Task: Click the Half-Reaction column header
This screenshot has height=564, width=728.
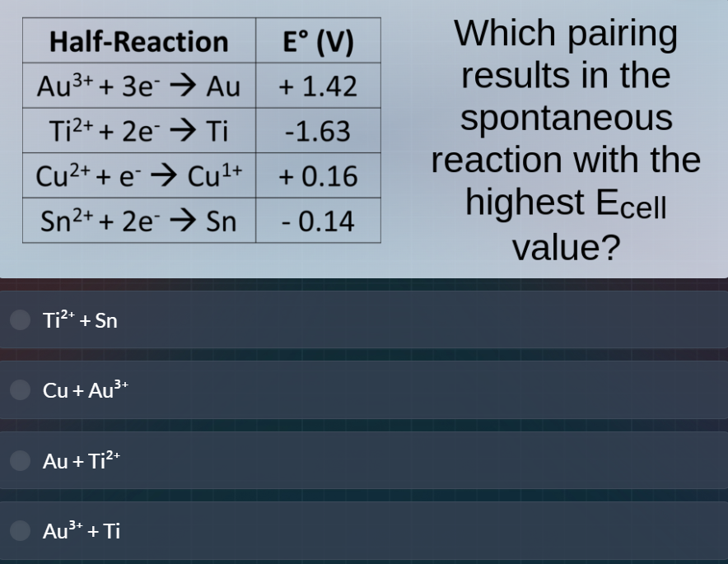Action: point(138,40)
